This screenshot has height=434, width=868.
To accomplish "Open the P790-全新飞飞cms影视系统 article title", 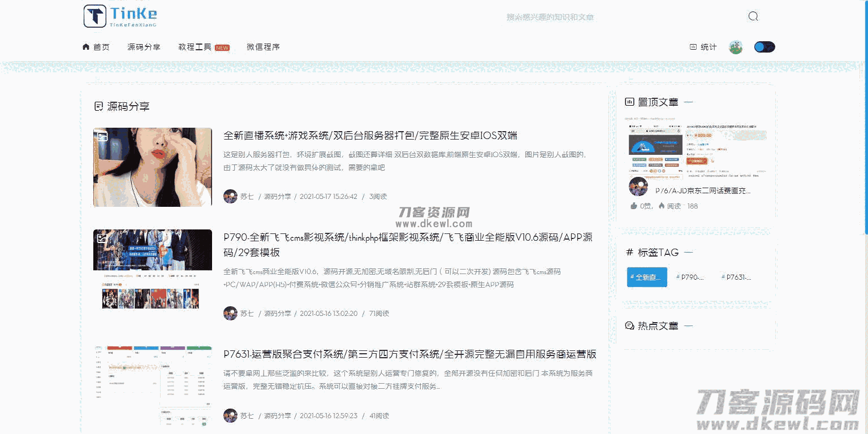I will coord(408,245).
